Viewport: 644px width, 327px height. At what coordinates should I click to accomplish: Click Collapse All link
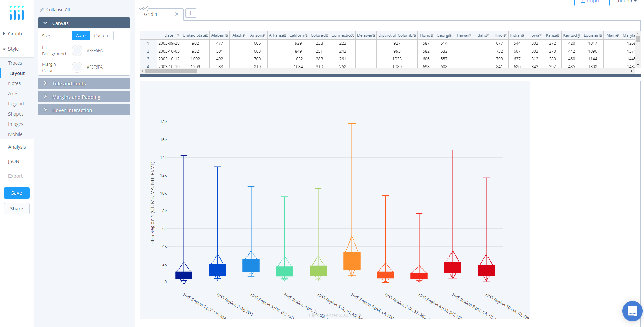click(x=58, y=10)
